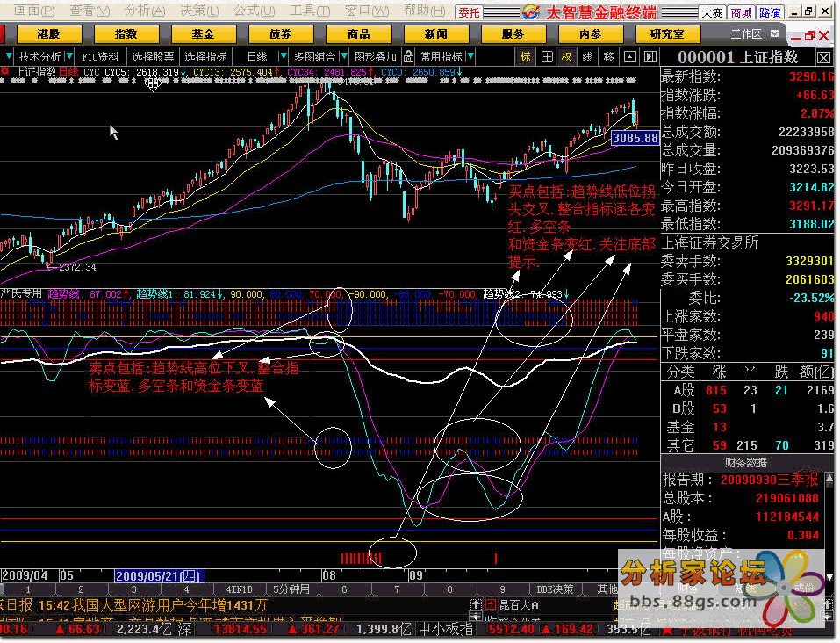Click the 商城 button in title bar
840x643 pixels.
742,12
